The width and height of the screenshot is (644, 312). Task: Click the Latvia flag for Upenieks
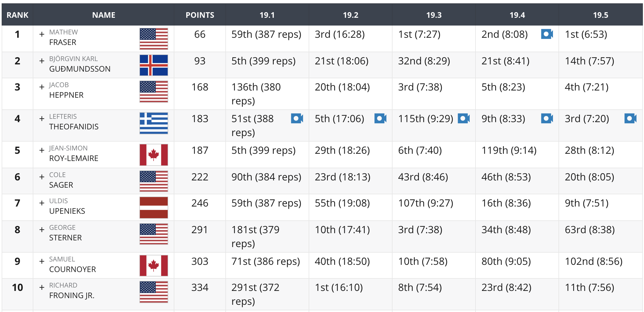click(x=154, y=207)
